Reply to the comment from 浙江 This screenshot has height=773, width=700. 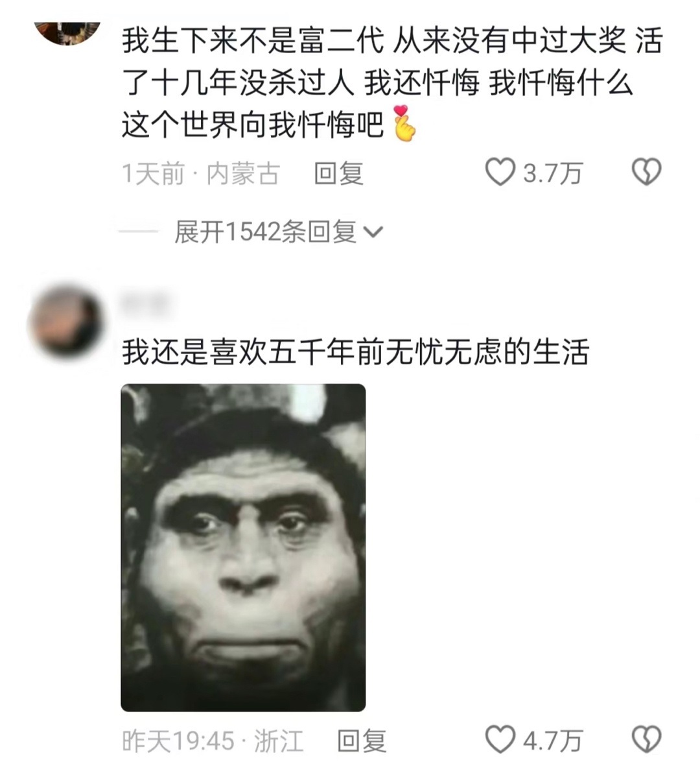[x=362, y=741]
